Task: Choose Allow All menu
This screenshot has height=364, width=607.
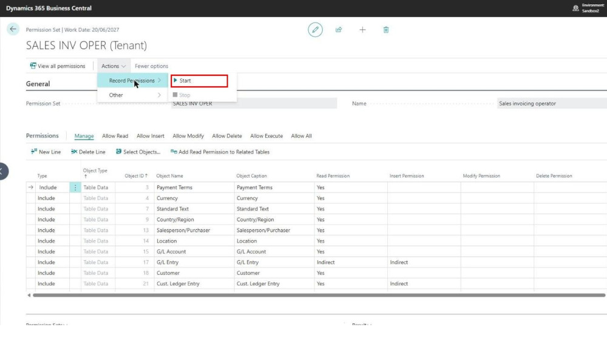Action: point(301,136)
